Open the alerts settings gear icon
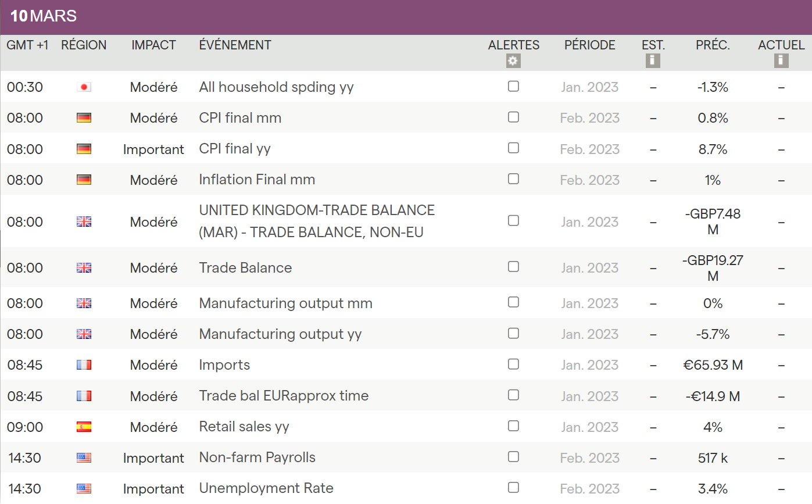This screenshot has height=504, width=812. (513, 61)
